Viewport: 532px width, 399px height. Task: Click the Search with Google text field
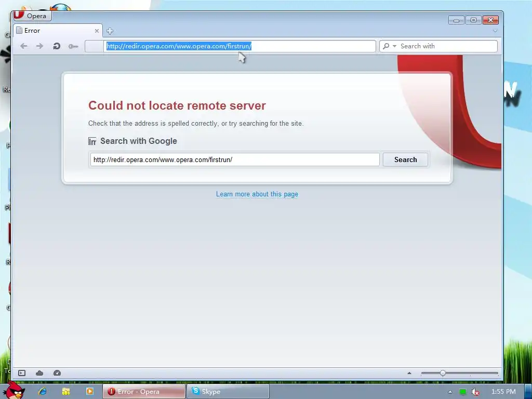coord(235,159)
